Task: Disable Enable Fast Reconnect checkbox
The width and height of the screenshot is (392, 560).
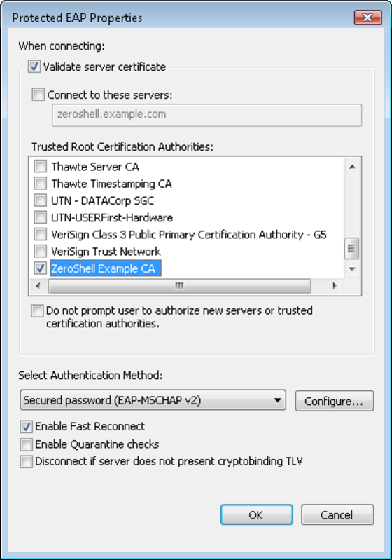Action: tap(27, 426)
